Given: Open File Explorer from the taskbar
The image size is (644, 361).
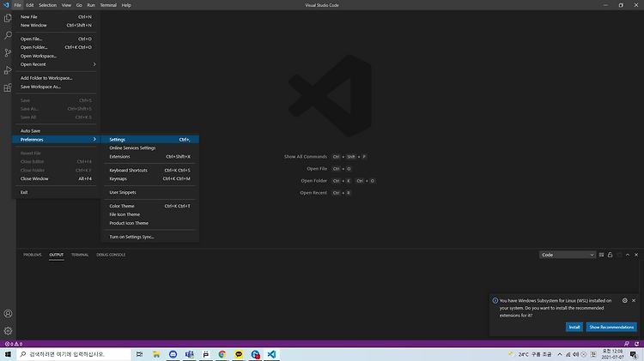Looking at the screenshot, I should 156,354.
